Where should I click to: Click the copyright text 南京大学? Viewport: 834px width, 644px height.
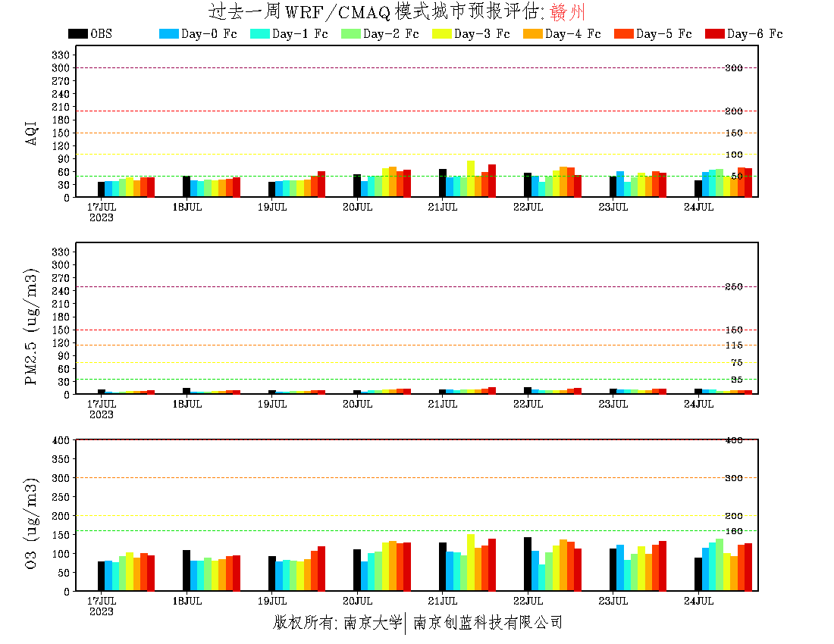[x=373, y=622]
